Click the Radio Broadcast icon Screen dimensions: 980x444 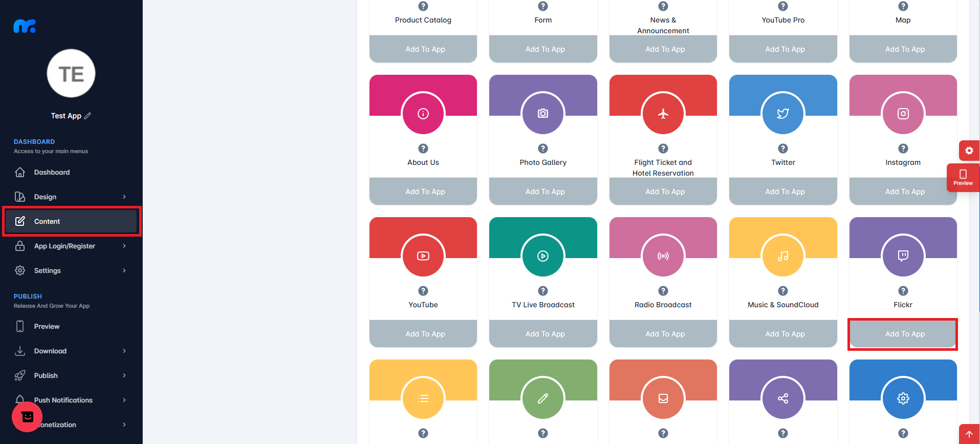click(663, 256)
